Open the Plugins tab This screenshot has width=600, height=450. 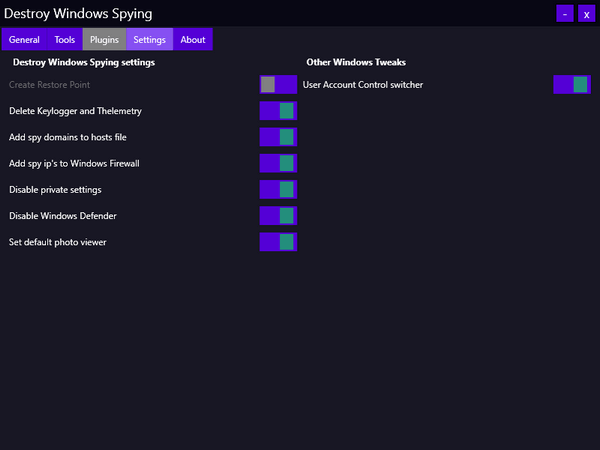(x=104, y=39)
